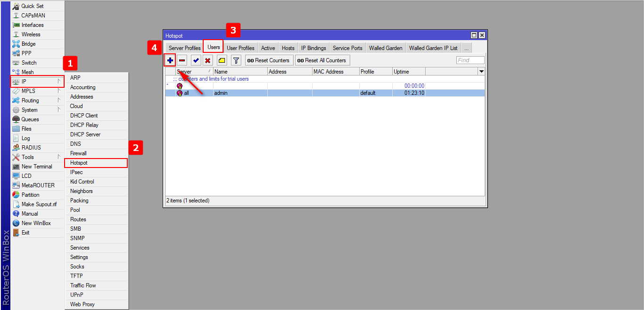Click Reset All Counters button
This screenshot has width=644, height=310.
(322, 60)
